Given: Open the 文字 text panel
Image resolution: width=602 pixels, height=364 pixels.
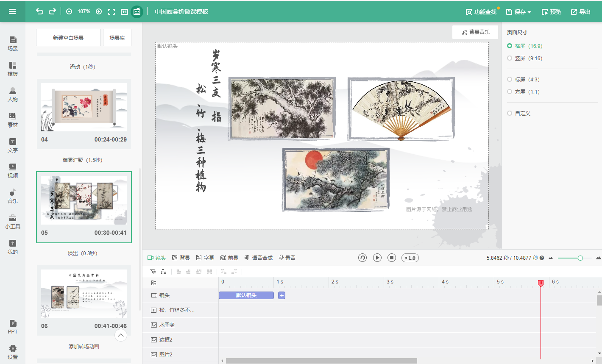Looking at the screenshot, I should pyautogui.click(x=13, y=145).
